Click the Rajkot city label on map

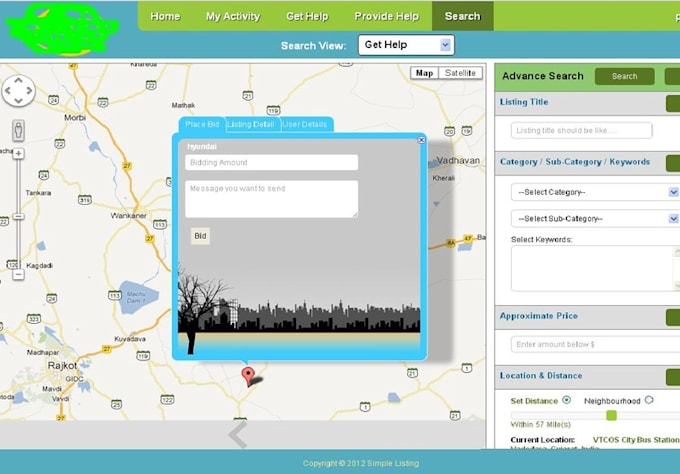click(x=62, y=366)
